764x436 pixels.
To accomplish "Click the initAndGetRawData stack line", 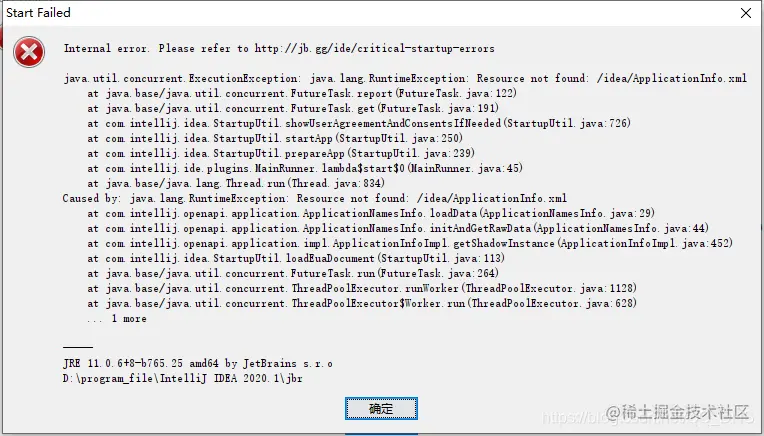I will coord(398,228).
